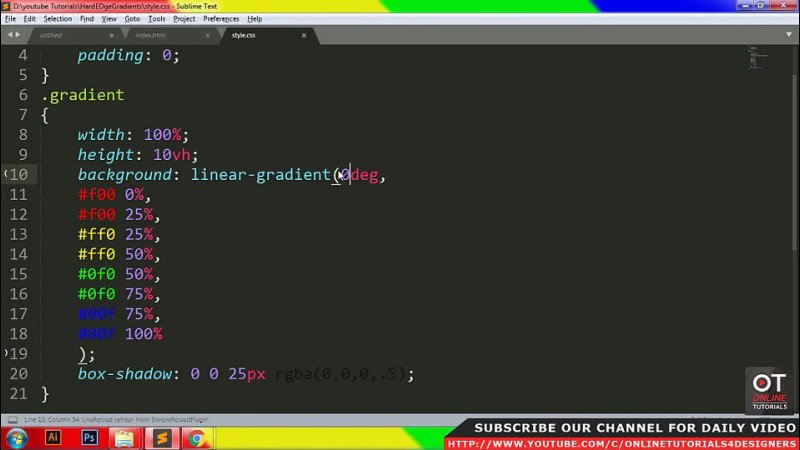Screen dimensions: 800x450
Task: Click the box-shadow property name
Action: tap(125, 374)
